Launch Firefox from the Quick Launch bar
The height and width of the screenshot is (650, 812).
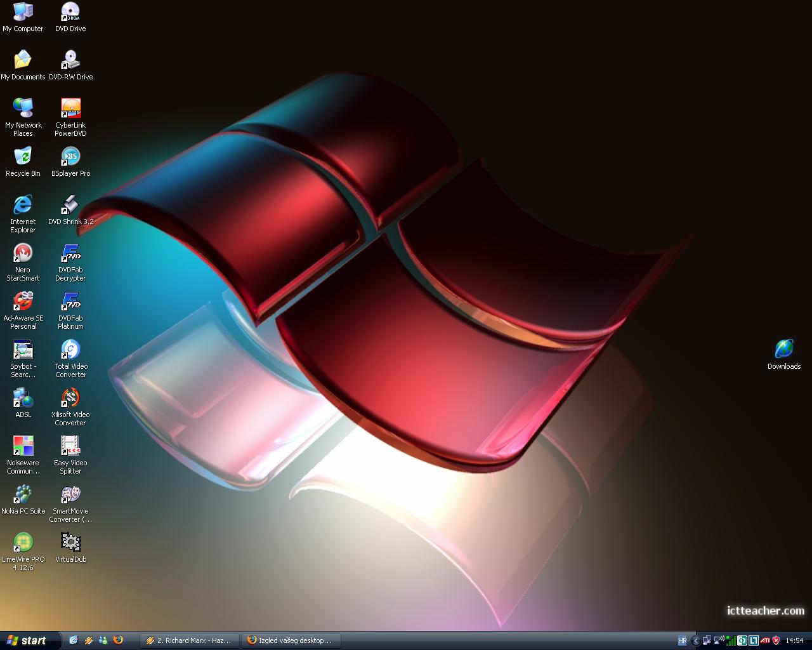118,640
